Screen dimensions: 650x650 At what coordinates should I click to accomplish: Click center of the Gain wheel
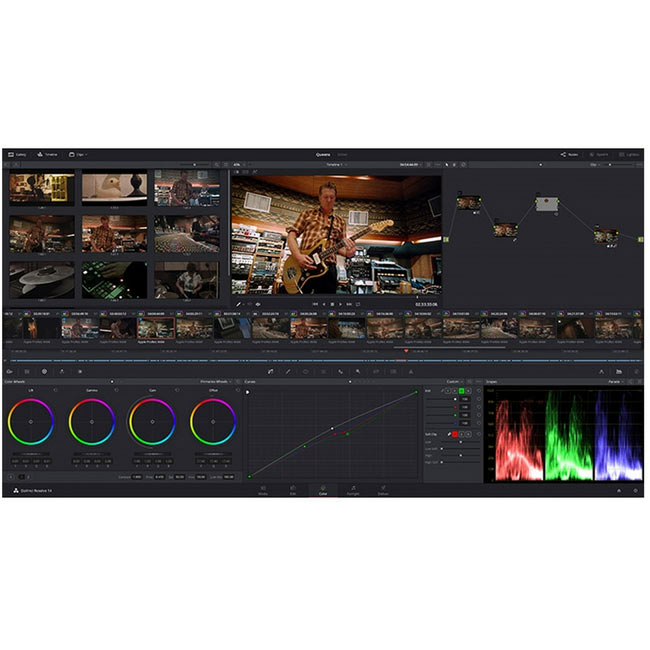152,421
